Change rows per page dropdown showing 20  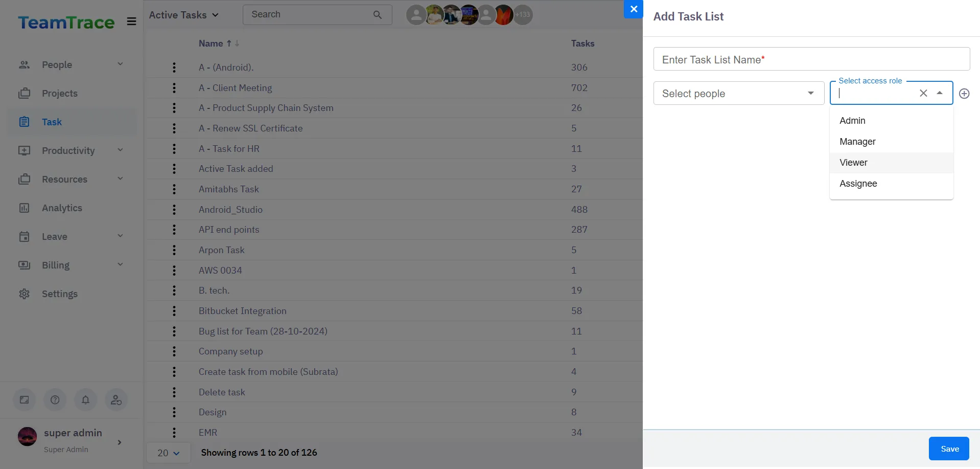click(x=168, y=453)
